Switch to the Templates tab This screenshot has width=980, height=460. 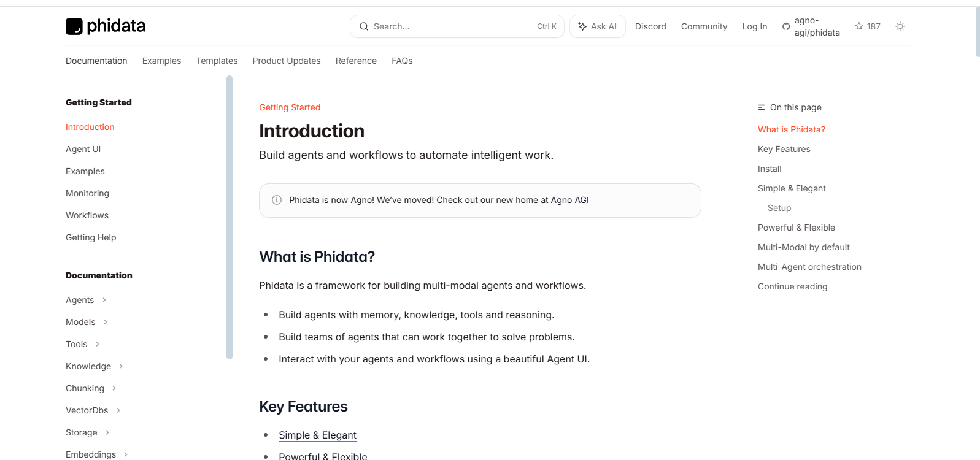point(217,61)
